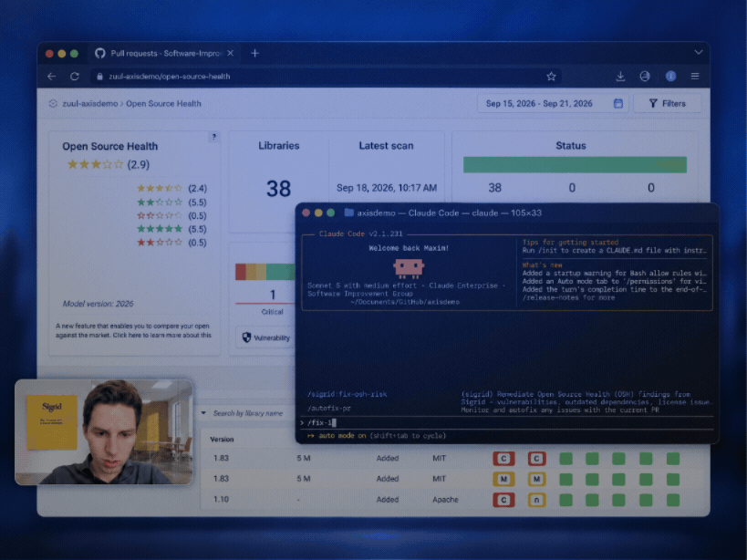Click the red C badge in Apache row

point(503,500)
